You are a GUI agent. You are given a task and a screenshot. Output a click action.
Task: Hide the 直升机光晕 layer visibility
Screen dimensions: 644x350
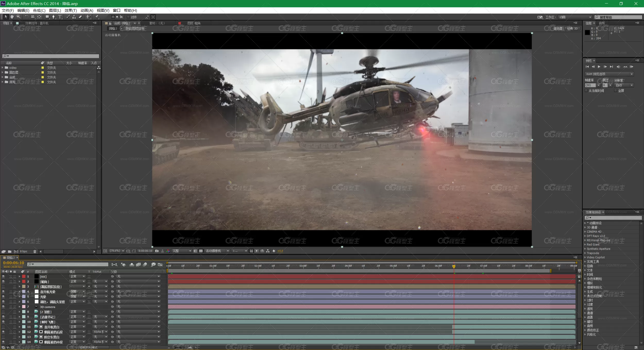pos(3,291)
